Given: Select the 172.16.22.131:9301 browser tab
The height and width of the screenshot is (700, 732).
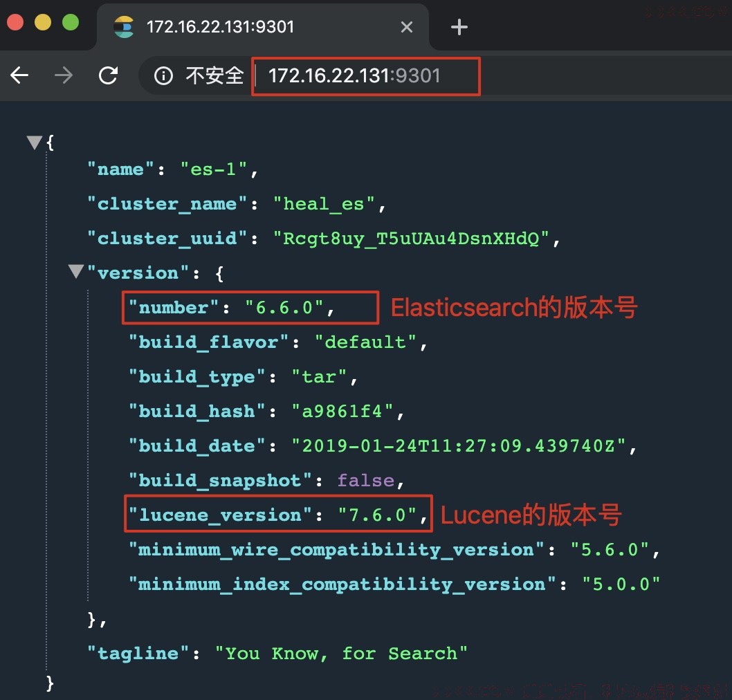Looking at the screenshot, I should [263, 27].
